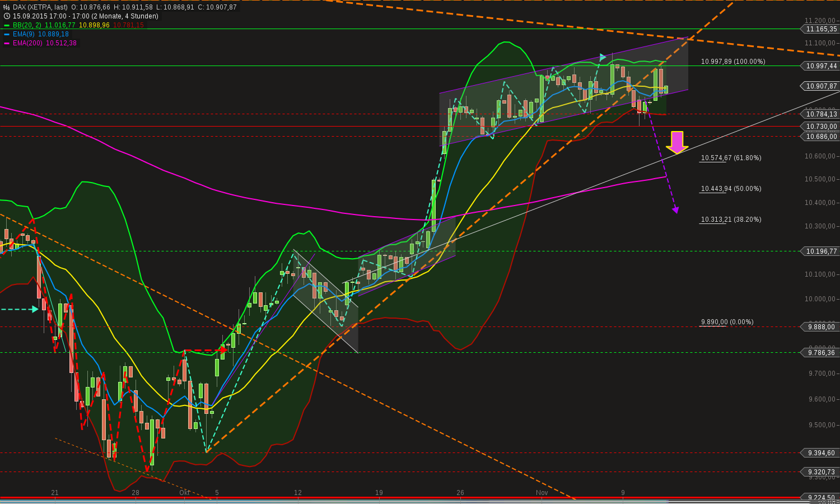
Task: Click the close value C: 10.907,87
Action: [x=217, y=7]
